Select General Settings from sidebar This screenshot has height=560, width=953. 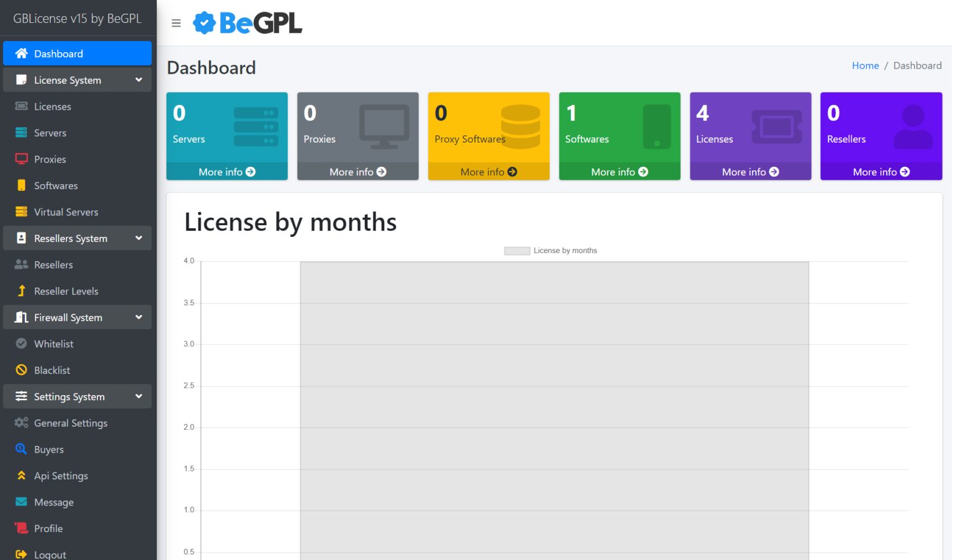70,423
